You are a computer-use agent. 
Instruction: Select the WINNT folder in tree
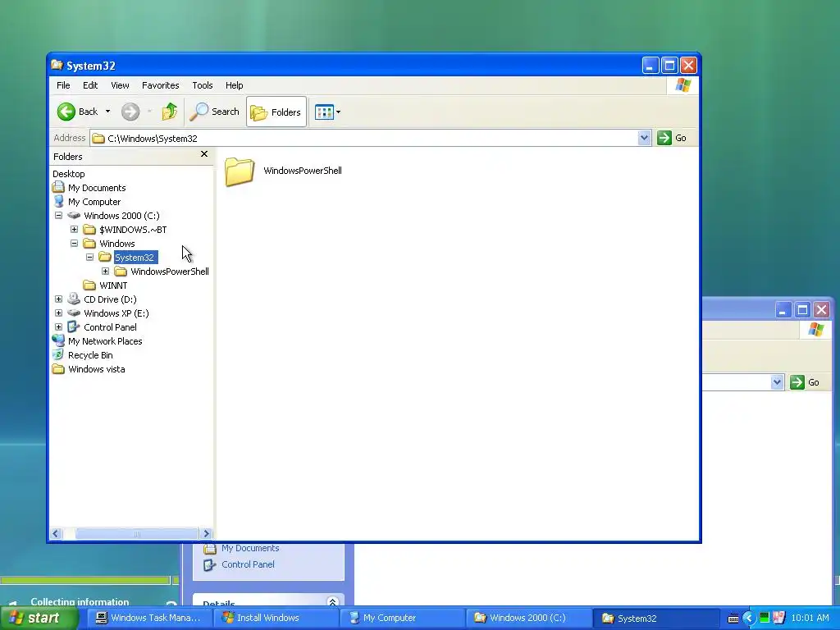113,285
